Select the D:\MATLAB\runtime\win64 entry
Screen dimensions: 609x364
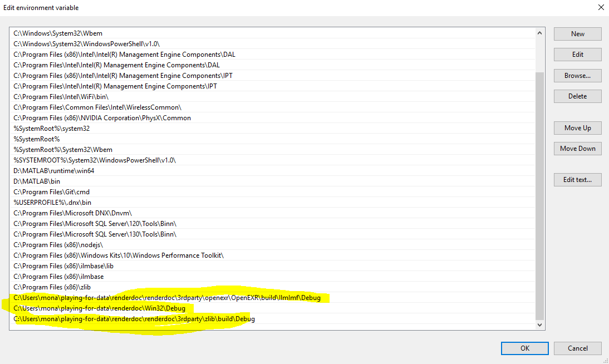click(x=272, y=170)
